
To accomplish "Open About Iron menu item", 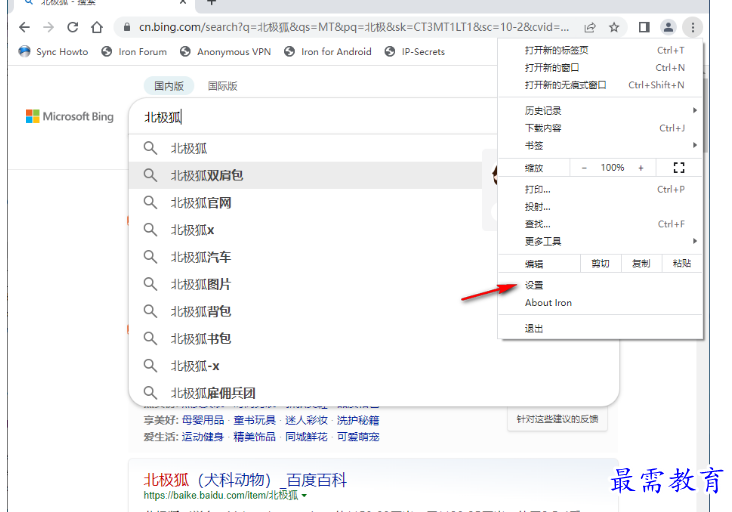I will (x=600, y=302).
